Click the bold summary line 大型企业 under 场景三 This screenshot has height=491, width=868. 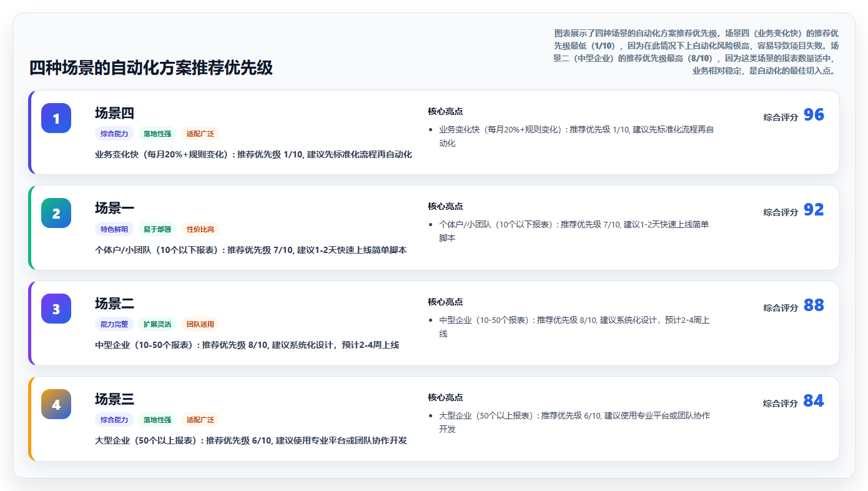coord(251,440)
